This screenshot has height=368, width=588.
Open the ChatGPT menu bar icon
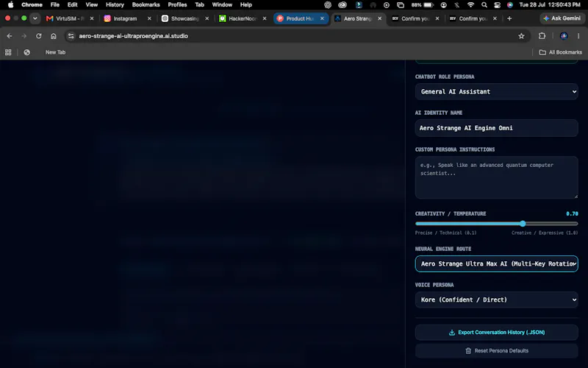pos(328,5)
